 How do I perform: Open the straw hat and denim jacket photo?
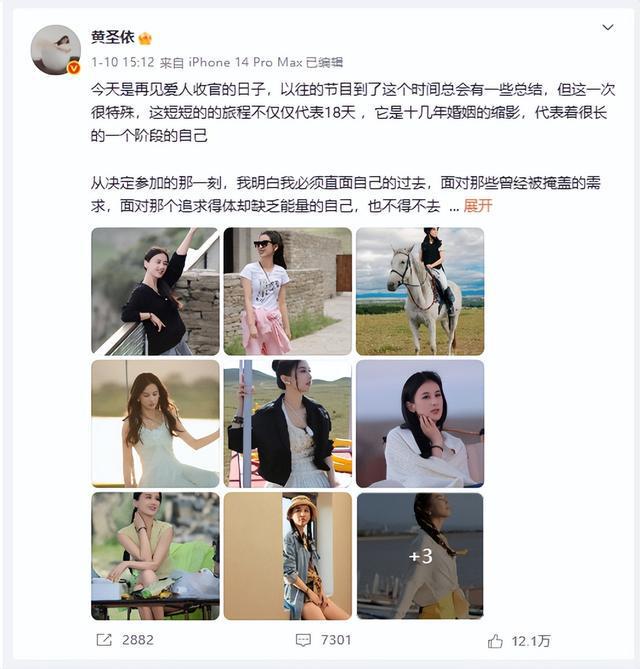pos(288,556)
